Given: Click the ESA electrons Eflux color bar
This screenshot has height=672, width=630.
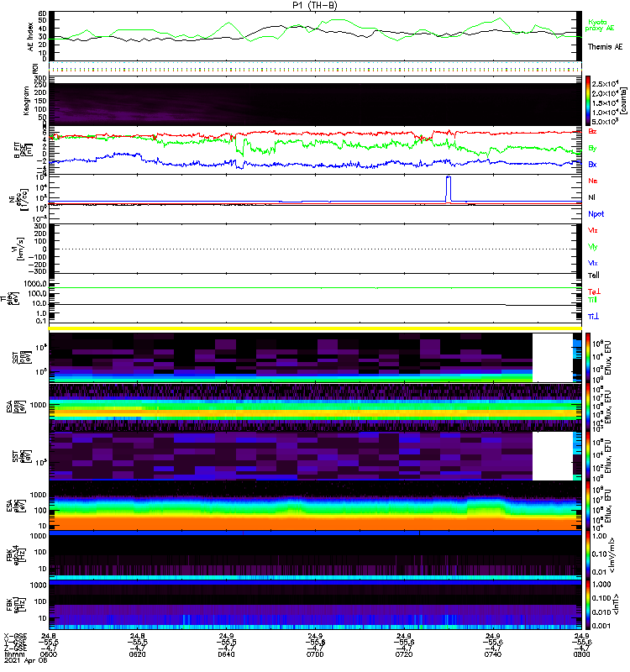Looking at the screenshot, I should [x=589, y=506].
